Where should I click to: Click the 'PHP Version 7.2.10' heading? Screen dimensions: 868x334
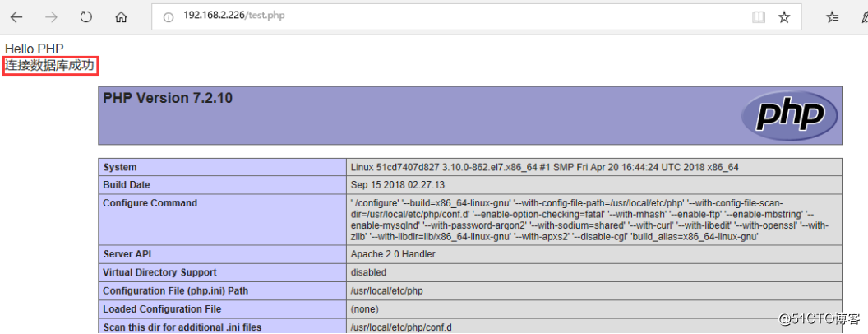[168, 98]
